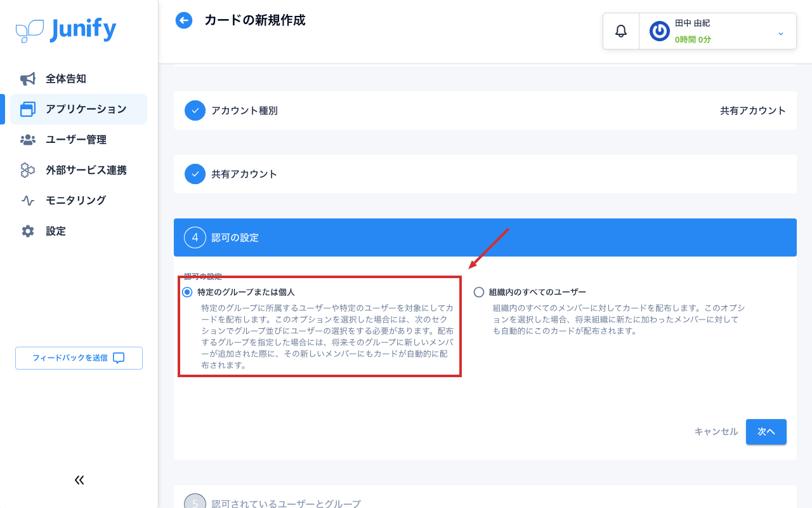This screenshot has width=812, height=508.
Task: Click checkmark icon beside アカウント種別
Action: tap(195, 110)
